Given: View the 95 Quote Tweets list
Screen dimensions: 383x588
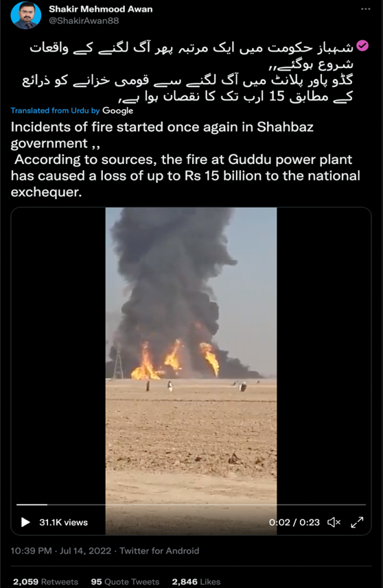Looking at the screenshot, I should 125,582.
